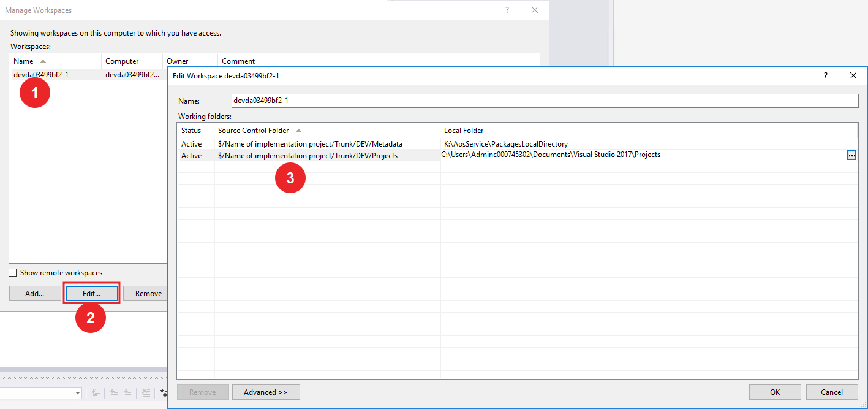Click the Help icon on Edit Workspace dialog

pyautogui.click(x=825, y=75)
